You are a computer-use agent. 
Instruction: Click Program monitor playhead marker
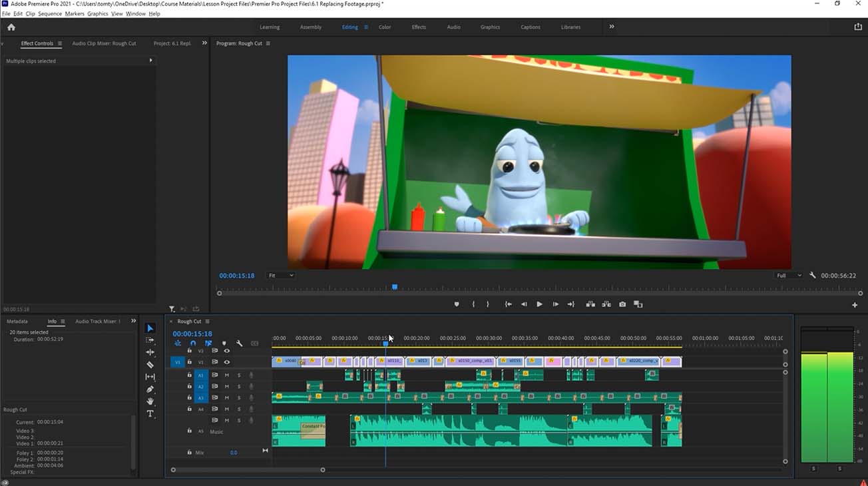click(x=395, y=287)
